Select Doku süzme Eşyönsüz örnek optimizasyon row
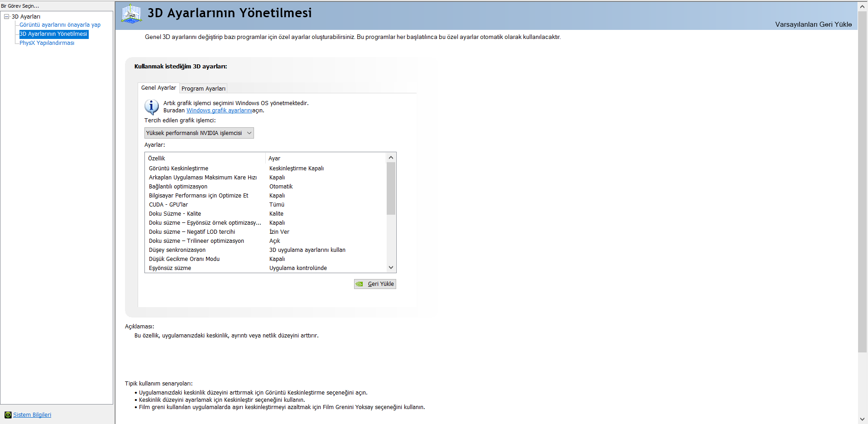868x424 pixels. coord(266,223)
